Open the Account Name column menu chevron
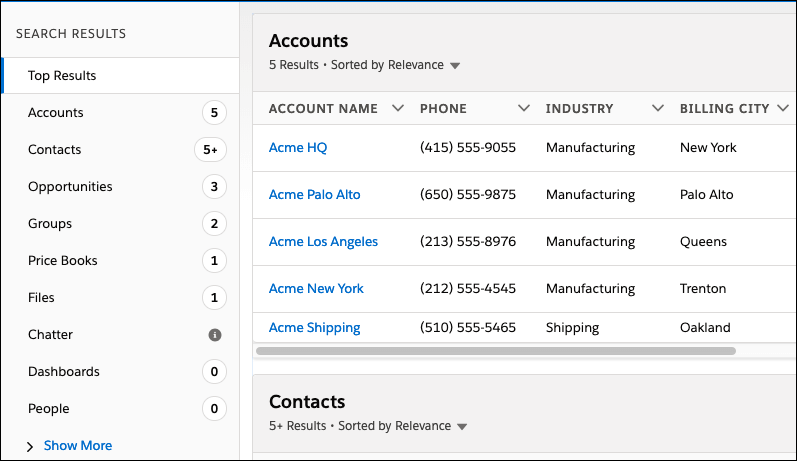The width and height of the screenshot is (797, 461). tap(398, 108)
